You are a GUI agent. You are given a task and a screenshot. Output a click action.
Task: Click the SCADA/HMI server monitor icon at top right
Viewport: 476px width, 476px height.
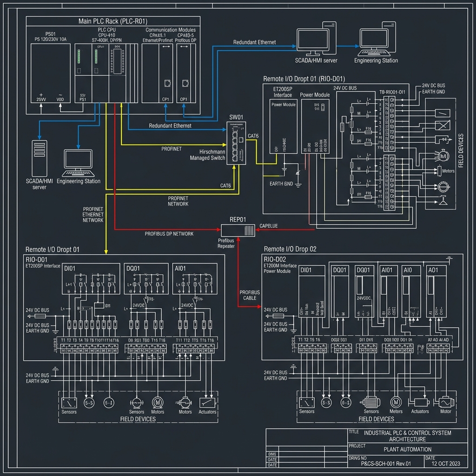point(316,39)
